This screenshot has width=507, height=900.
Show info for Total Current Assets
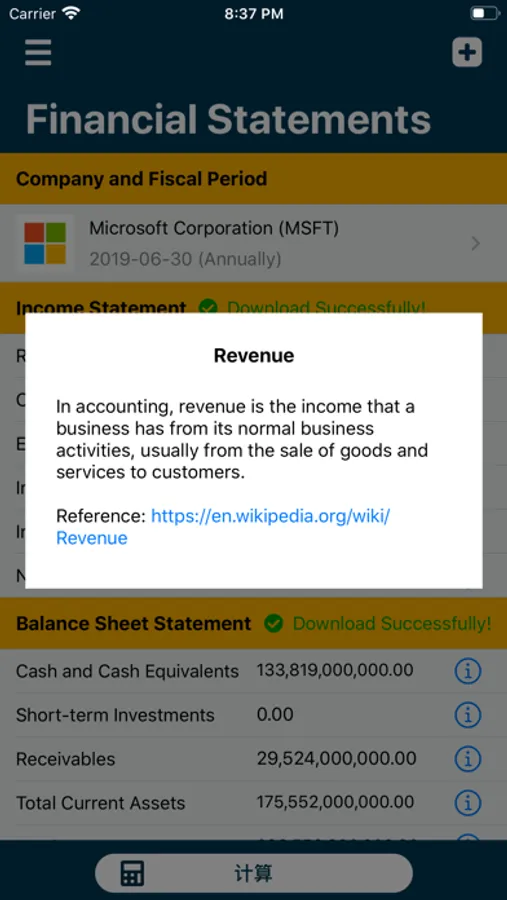tap(467, 802)
